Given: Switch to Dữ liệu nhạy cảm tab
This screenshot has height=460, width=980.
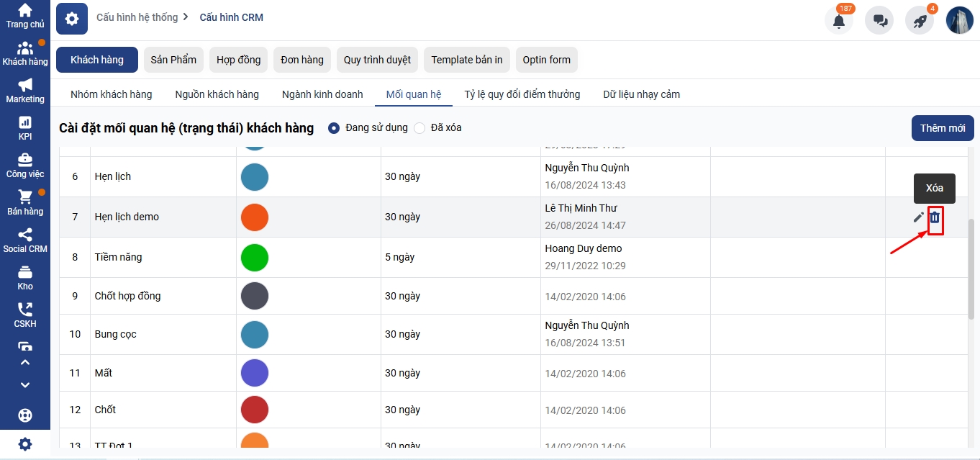Looking at the screenshot, I should click(x=641, y=94).
